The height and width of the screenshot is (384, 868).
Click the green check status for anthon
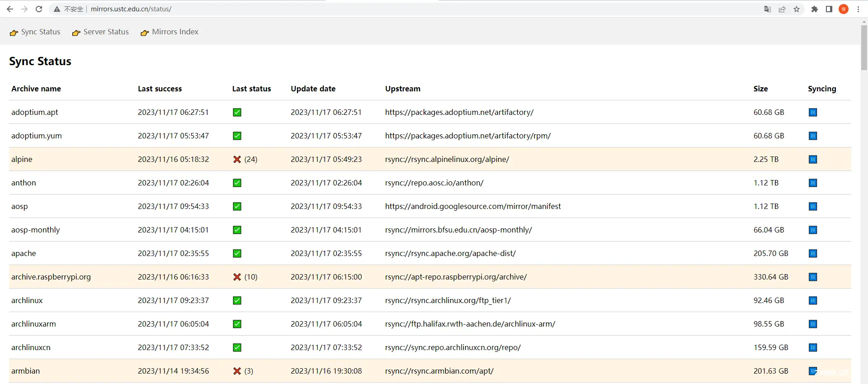(237, 183)
